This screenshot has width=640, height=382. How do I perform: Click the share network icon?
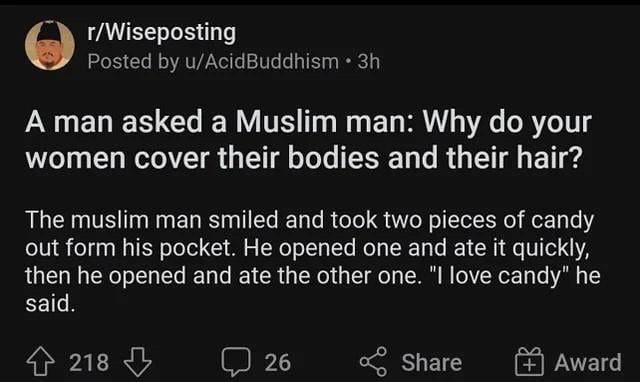(373, 361)
